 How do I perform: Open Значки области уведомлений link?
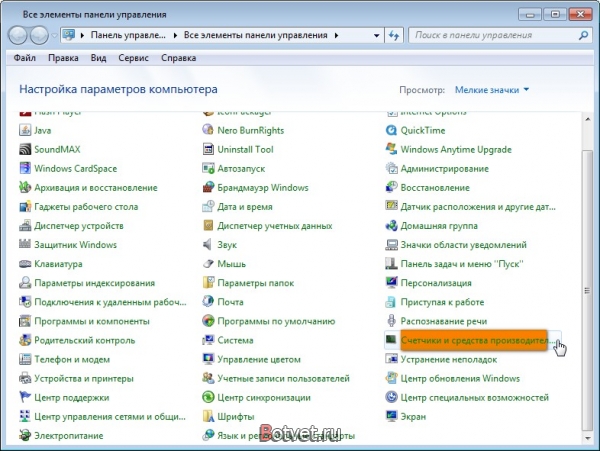tap(463, 245)
